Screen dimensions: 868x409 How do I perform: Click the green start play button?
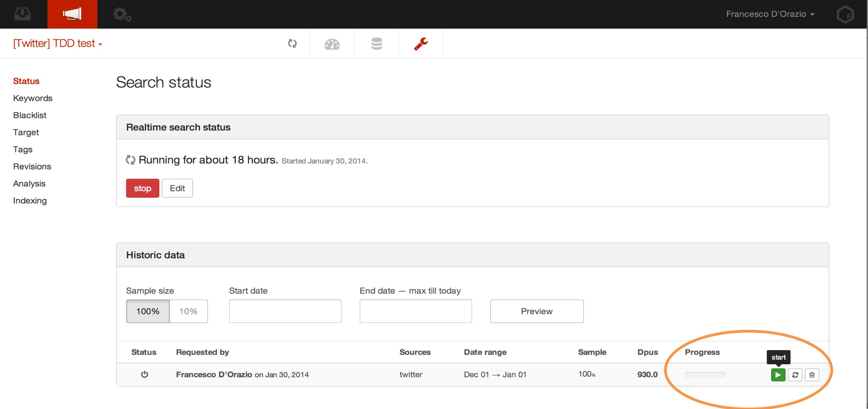pos(778,375)
